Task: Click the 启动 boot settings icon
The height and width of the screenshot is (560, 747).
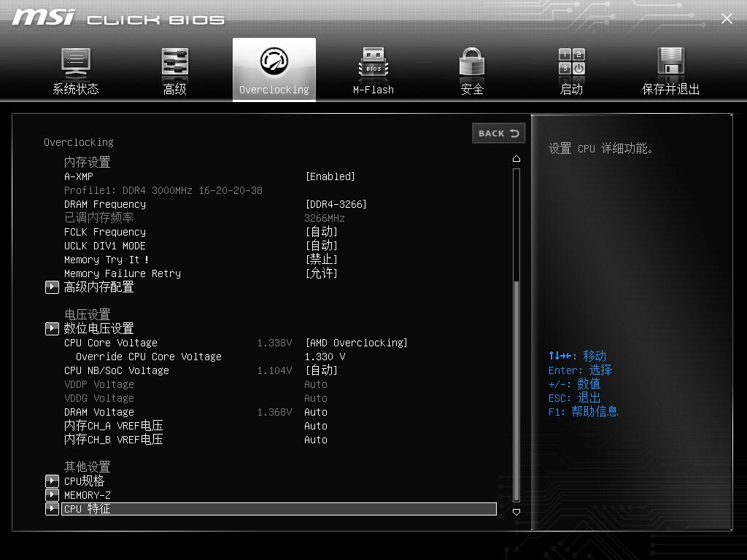Action: coord(570,69)
